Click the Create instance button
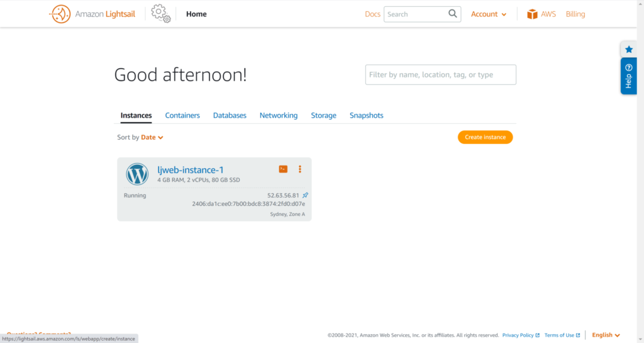Viewport: 644px width, 343px height. (485, 137)
